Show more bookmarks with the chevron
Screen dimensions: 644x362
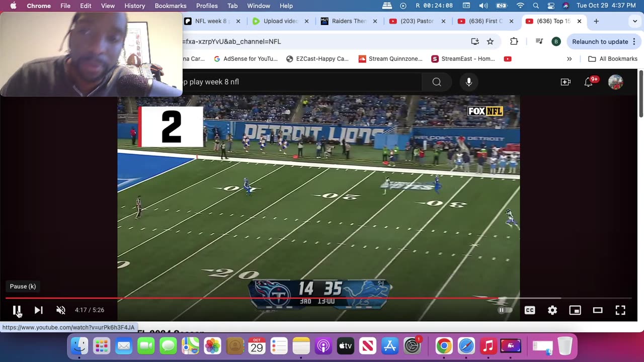569,59
